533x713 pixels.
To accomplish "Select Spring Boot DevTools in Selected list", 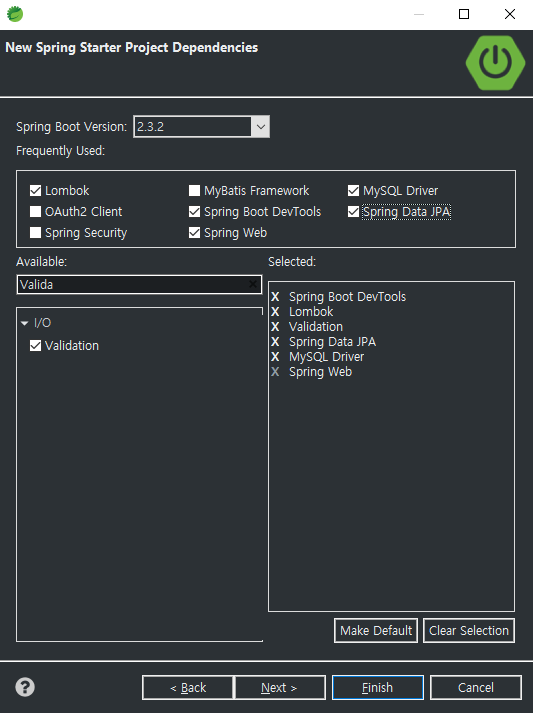I will pyautogui.click(x=347, y=297).
